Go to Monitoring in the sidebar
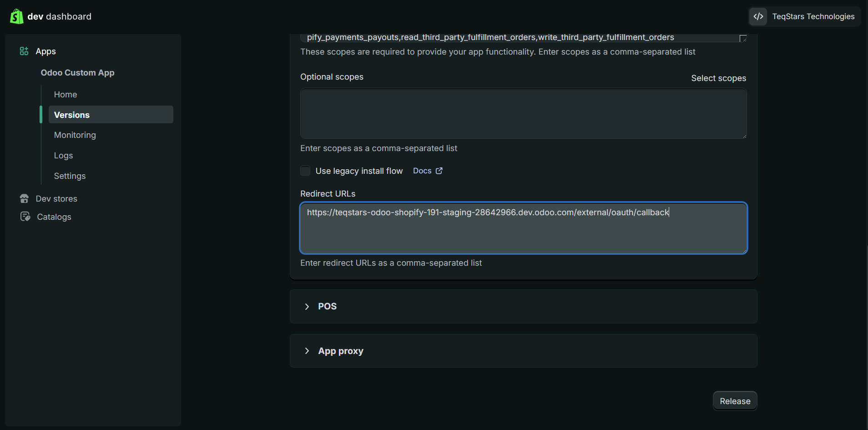 (x=75, y=135)
